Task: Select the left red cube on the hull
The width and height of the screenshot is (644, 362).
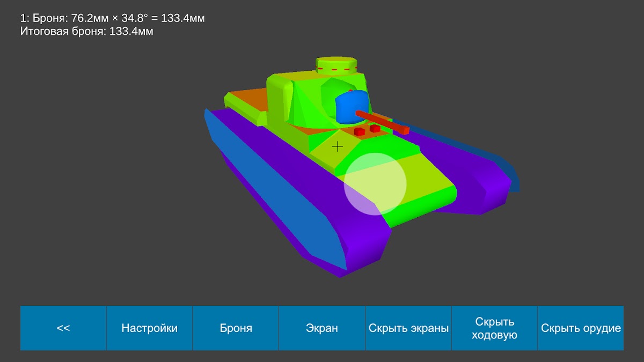Action: pos(360,131)
